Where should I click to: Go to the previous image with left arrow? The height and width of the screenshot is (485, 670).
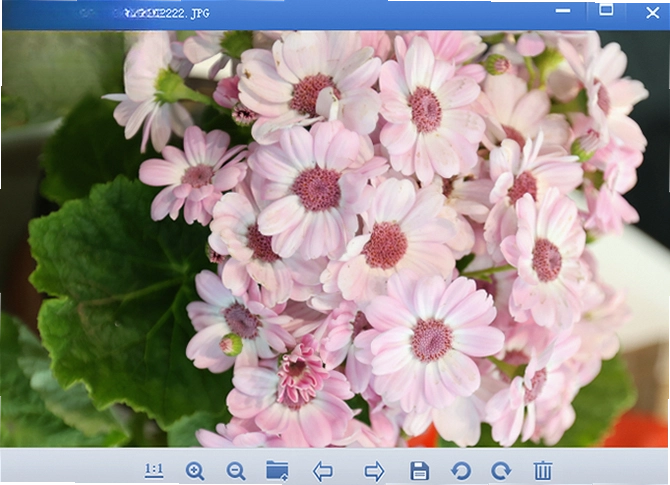tap(323, 472)
